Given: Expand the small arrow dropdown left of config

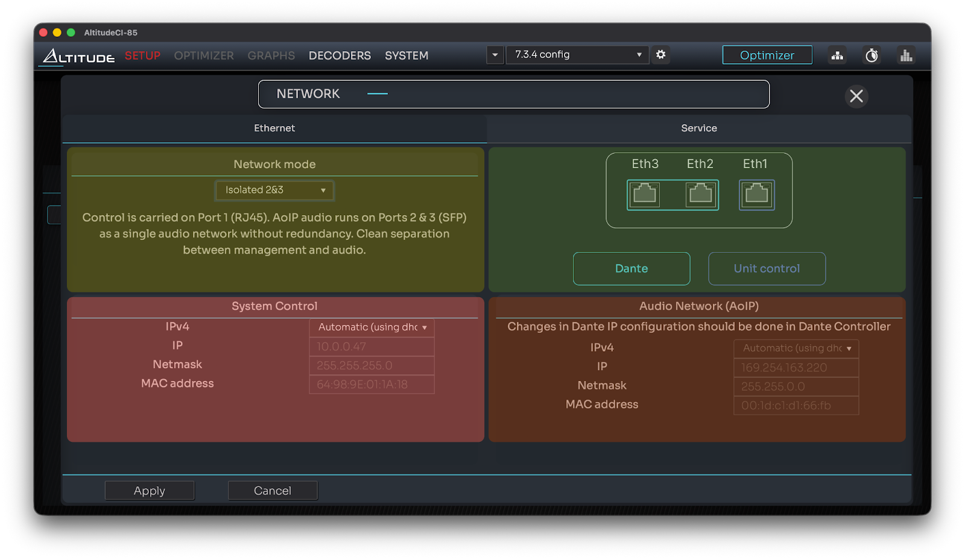Looking at the screenshot, I should pyautogui.click(x=495, y=54).
